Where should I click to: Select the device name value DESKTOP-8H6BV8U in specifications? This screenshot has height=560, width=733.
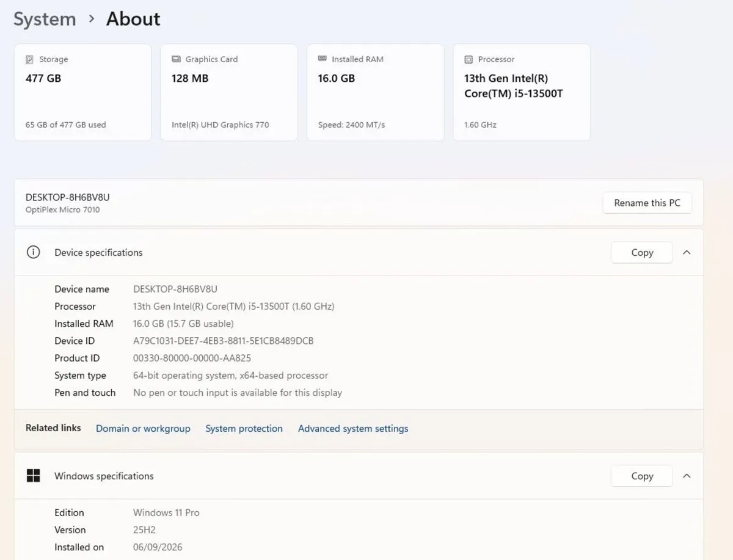[x=175, y=289]
